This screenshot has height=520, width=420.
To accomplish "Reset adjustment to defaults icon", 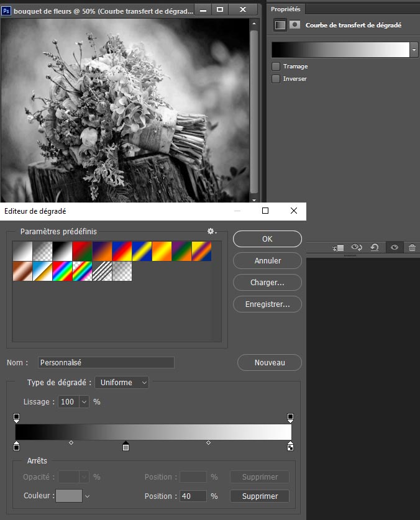I will (x=374, y=247).
